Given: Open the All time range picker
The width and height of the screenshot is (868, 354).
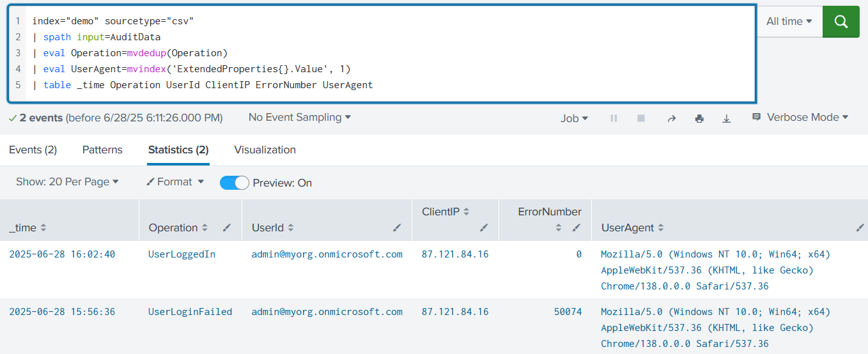Looking at the screenshot, I should pyautogui.click(x=789, y=22).
